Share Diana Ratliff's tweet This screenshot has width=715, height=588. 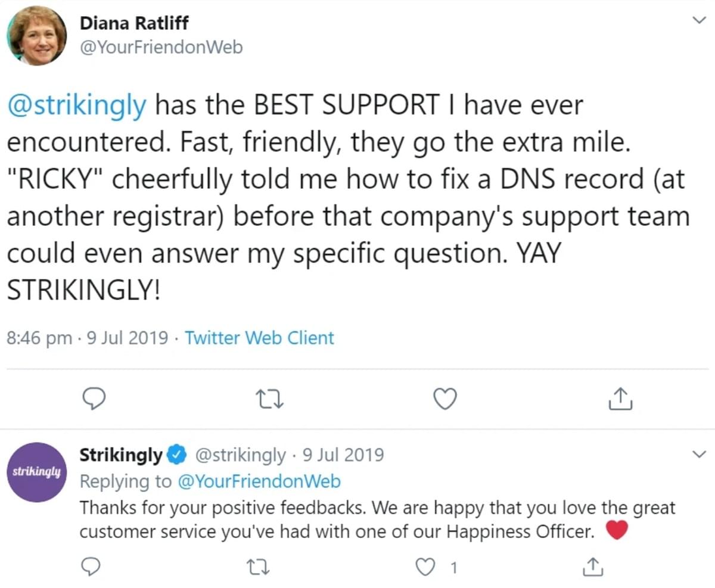coord(620,399)
